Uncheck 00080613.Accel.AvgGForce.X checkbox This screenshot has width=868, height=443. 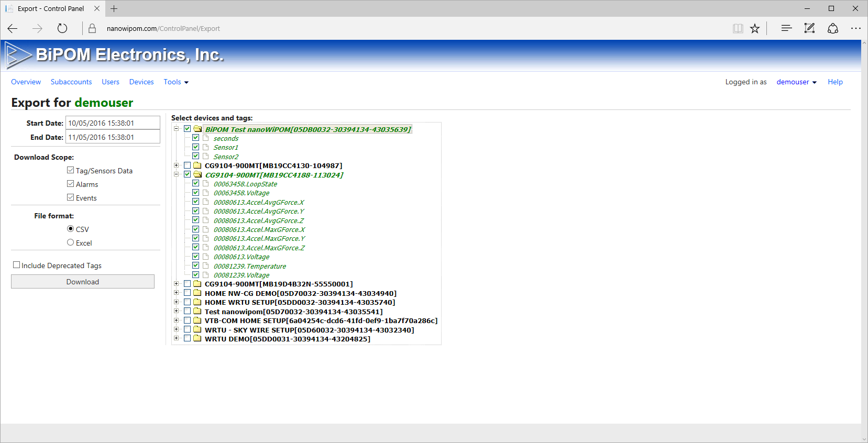[195, 202]
